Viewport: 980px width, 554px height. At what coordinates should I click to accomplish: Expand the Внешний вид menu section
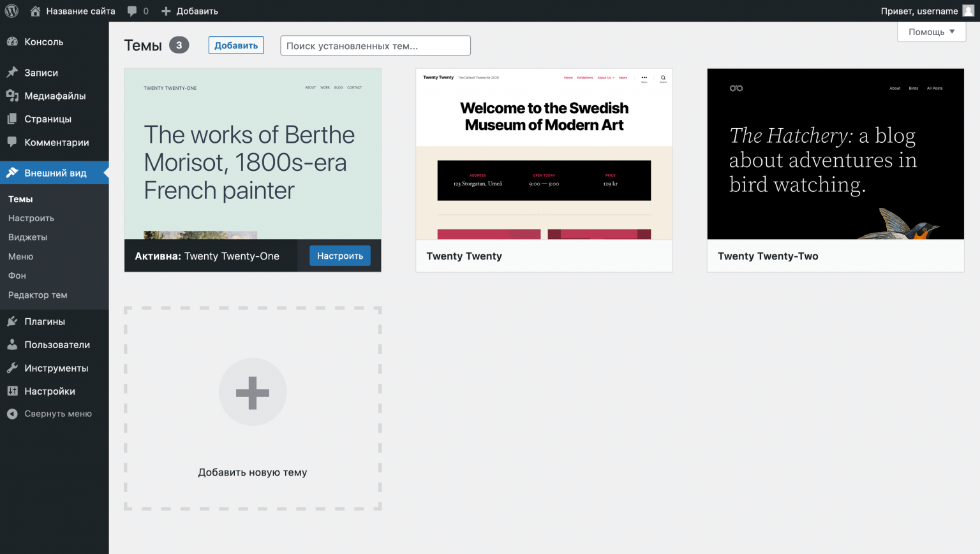pyautogui.click(x=55, y=173)
